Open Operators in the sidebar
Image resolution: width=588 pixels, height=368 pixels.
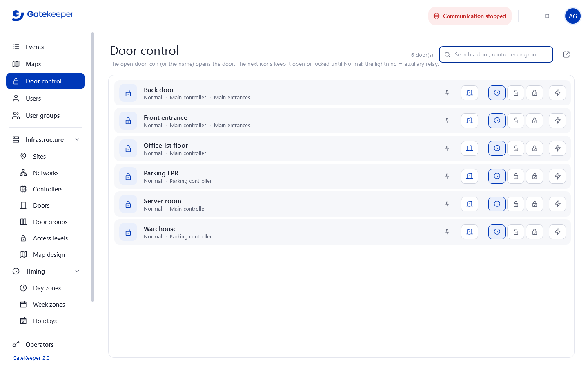45,344
